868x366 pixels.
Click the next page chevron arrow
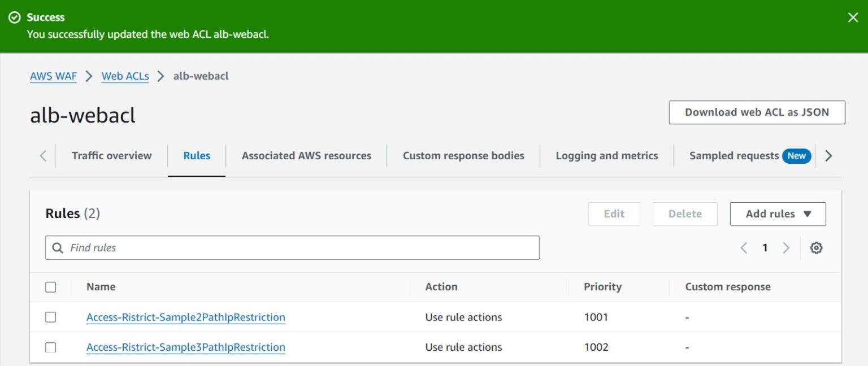coord(786,247)
